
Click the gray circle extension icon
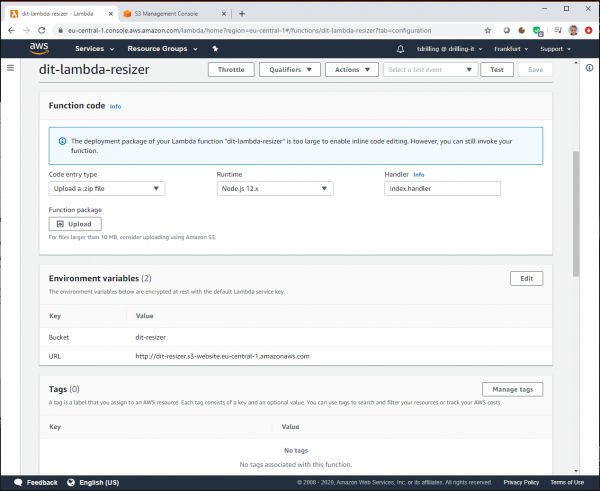click(x=507, y=30)
